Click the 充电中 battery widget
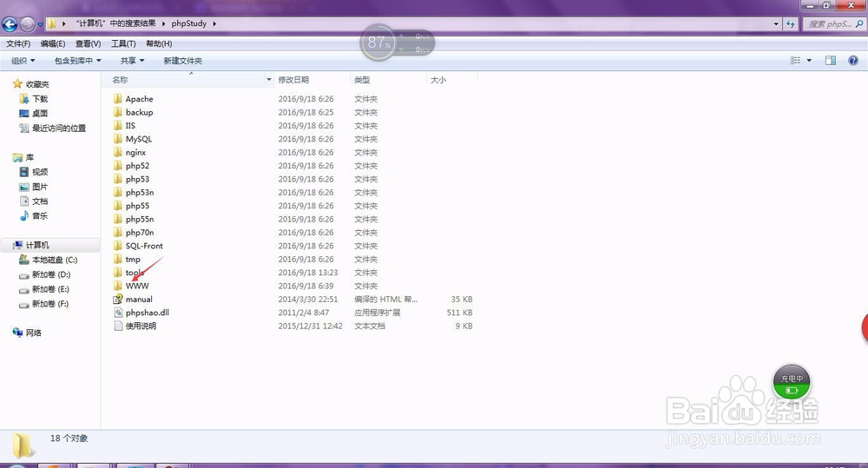Screen dimensions: 868x468 [x=792, y=383]
